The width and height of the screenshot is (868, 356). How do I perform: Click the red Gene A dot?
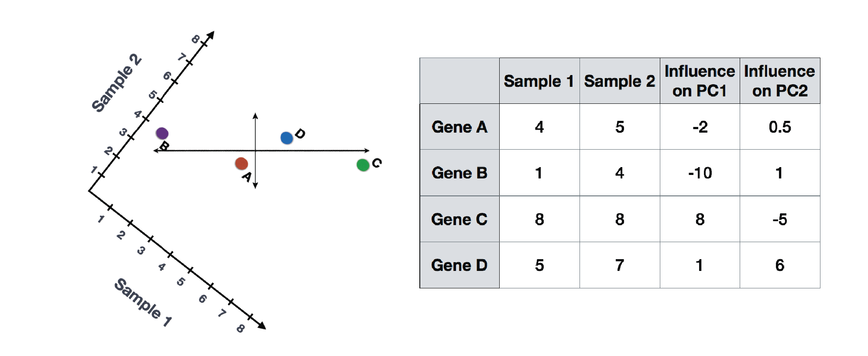[x=241, y=164]
